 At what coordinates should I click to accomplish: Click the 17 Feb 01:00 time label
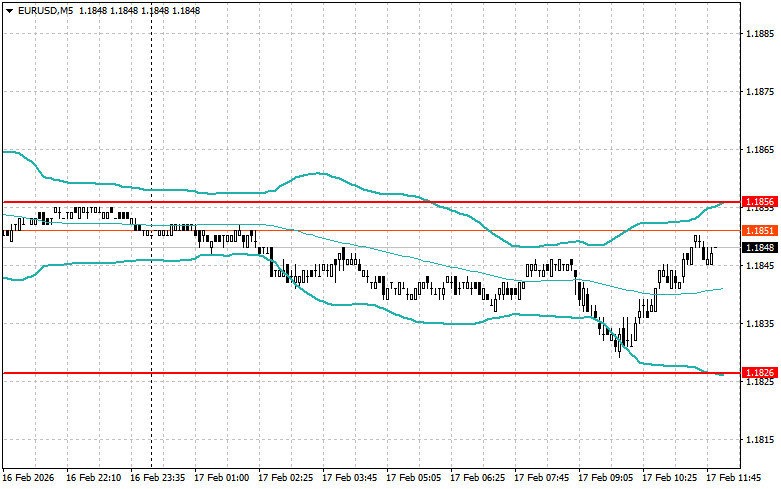coord(221,478)
